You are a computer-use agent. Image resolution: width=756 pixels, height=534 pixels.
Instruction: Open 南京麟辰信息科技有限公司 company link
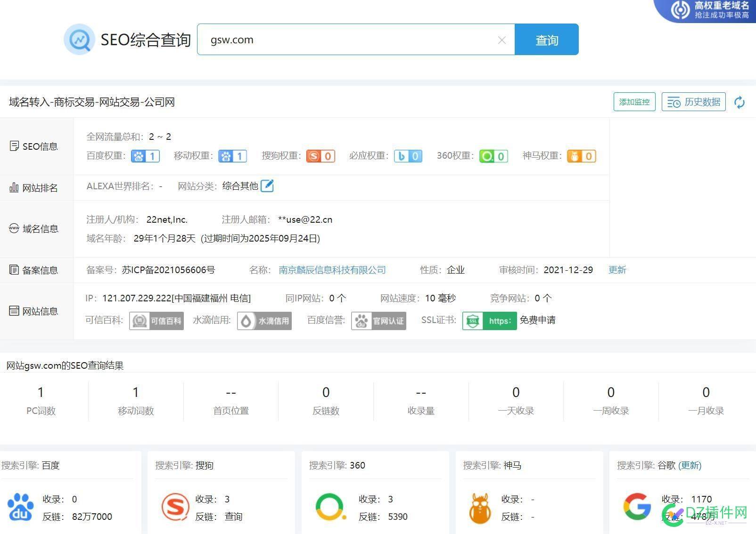(332, 270)
